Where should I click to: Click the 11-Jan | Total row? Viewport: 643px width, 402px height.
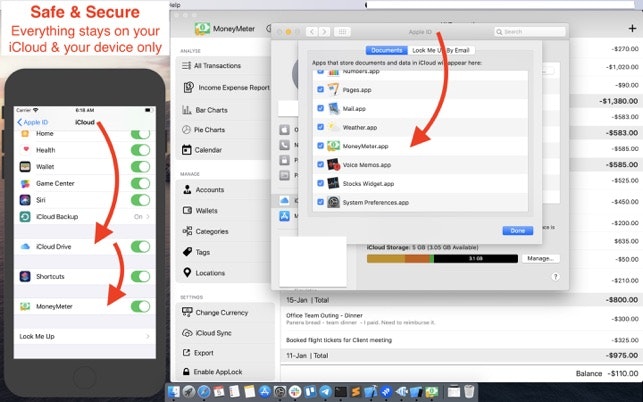pyautogui.click(x=462, y=356)
